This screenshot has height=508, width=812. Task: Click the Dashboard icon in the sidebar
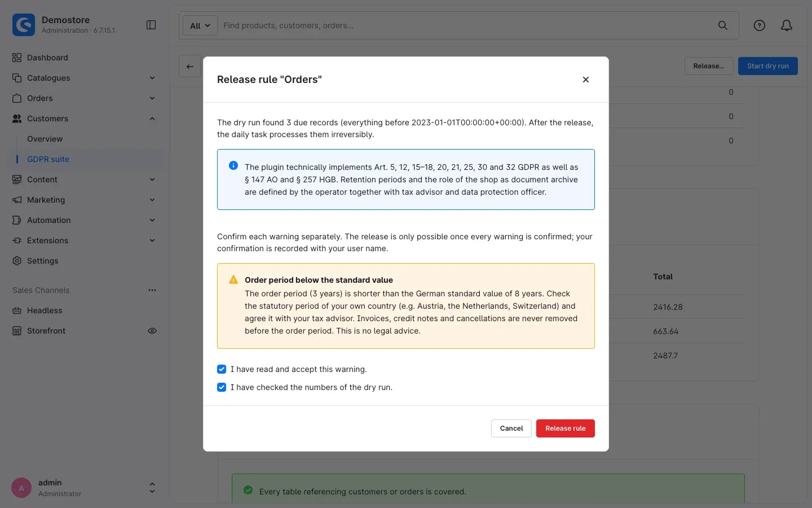pyautogui.click(x=17, y=58)
